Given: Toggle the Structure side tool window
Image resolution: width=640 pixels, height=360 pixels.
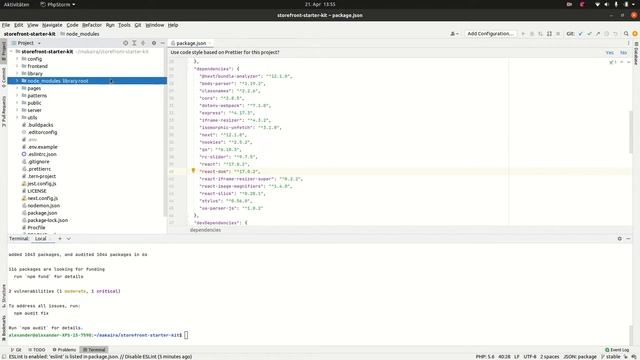Looking at the screenshot, I should click(x=4, y=296).
